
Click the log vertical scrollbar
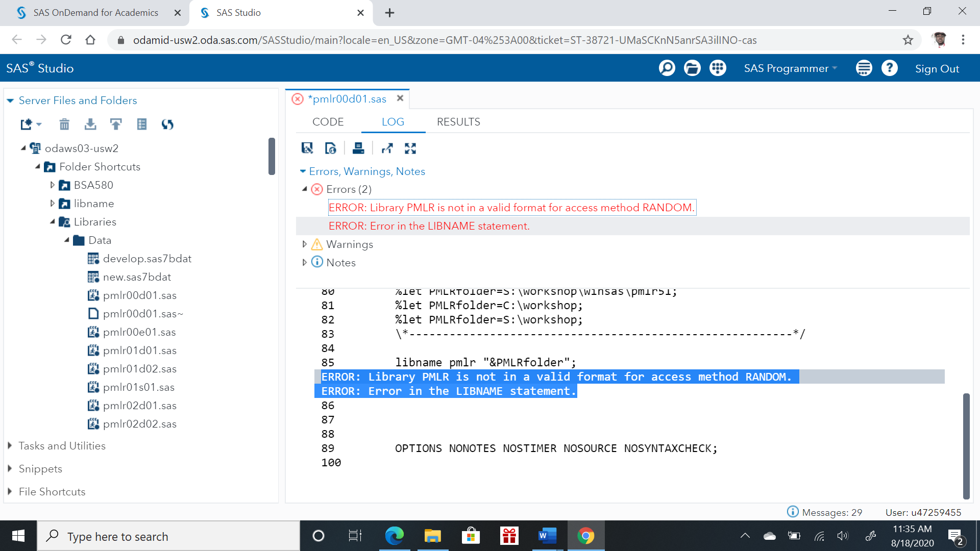(x=966, y=445)
